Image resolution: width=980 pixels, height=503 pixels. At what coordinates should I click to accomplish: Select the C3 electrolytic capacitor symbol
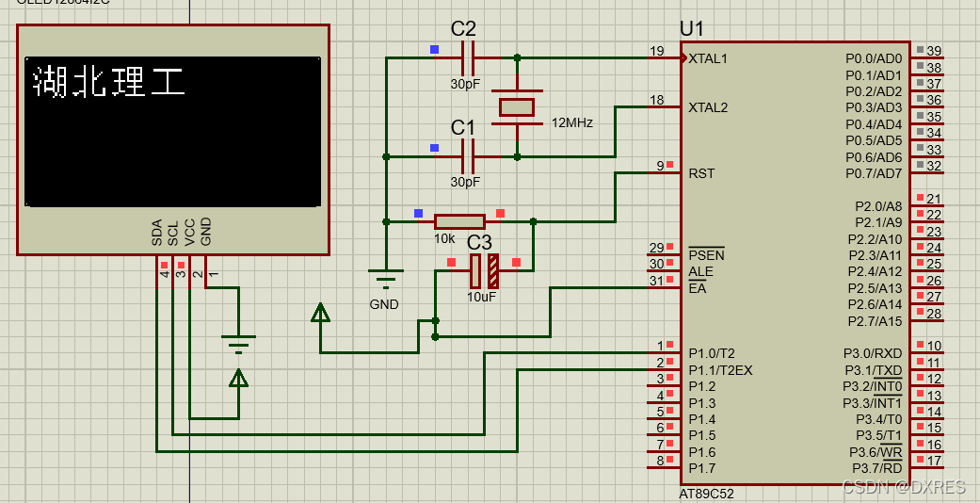pyautogui.click(x=485, y=270)
